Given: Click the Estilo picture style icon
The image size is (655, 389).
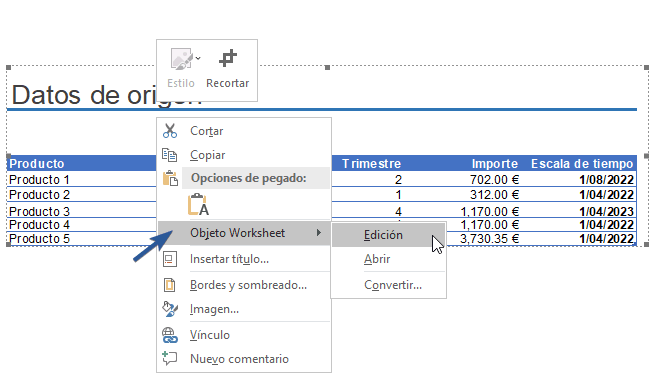Looking at the screenshot, I should pyautogui.click(x=181, y=58).
